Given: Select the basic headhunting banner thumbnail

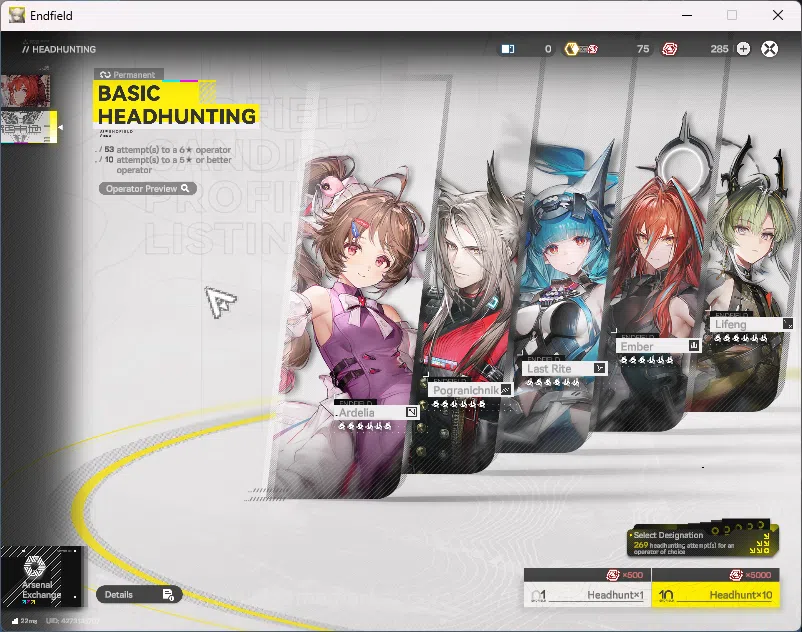Looking at the screenshot, I should pos(28,127).
